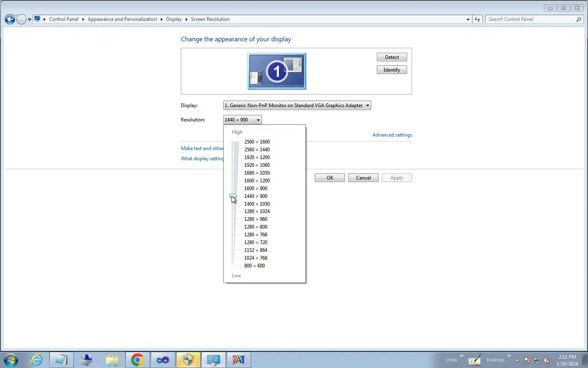Choose 1280 × 768 resolution
Image resolution: width=588 pixels, height=368 pixels.
coord(256,235)
